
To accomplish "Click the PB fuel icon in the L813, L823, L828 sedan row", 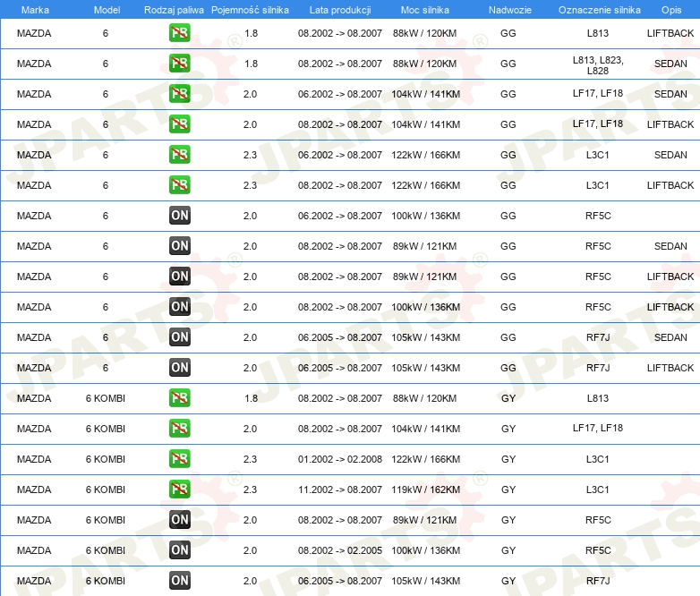I will pos(179,64).
